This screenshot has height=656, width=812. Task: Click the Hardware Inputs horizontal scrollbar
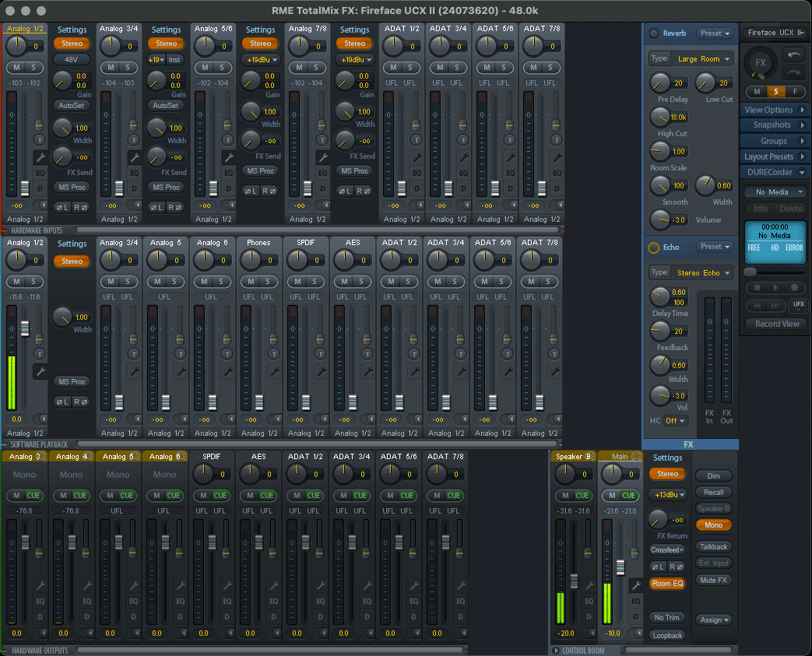pyautogui.click(x=318, y=230)
